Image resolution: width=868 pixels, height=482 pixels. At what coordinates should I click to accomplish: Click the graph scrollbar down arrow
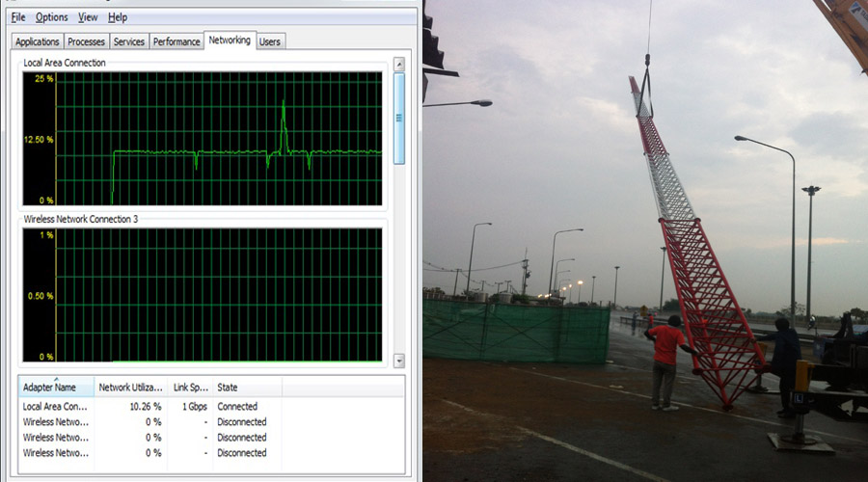(x=398, y=361)
